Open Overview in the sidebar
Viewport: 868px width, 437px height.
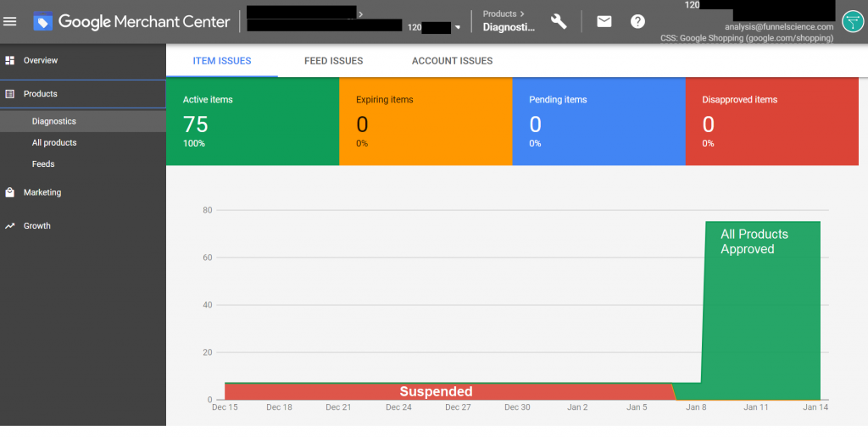click(83, 60)
